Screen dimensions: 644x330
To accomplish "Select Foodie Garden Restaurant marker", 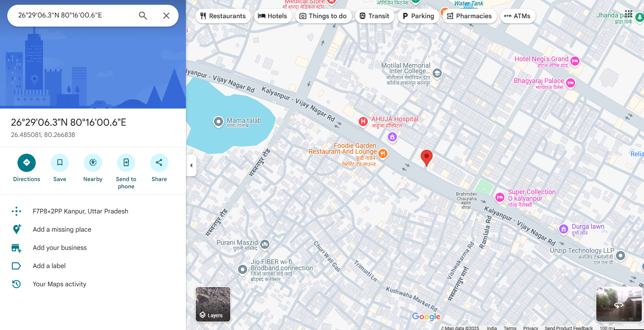I will pos(383,154).
